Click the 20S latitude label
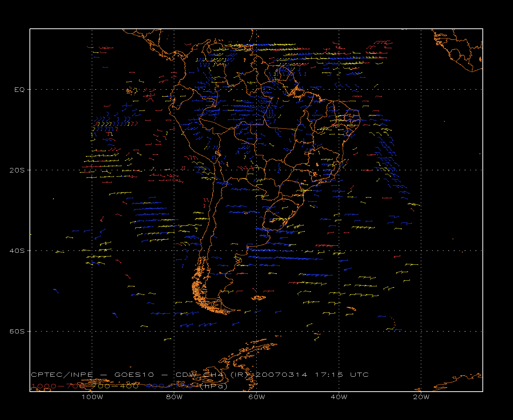This screenshot has height=420, width=513. point(17,170)
